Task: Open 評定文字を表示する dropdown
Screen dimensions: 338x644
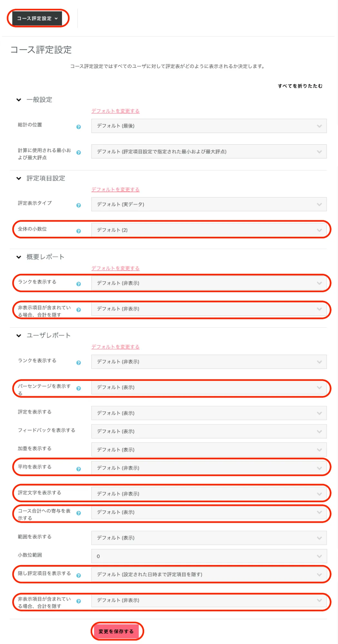Action: [x=209, y=494]
